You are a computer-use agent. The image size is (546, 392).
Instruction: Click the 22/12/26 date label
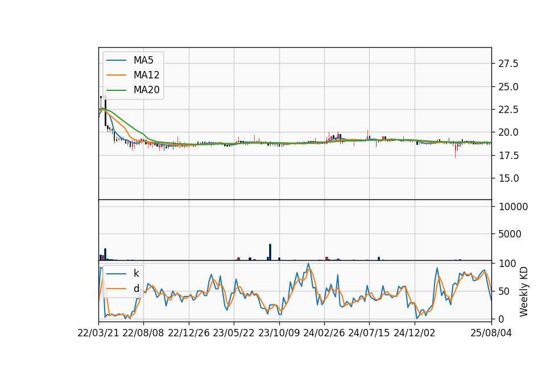189,333
